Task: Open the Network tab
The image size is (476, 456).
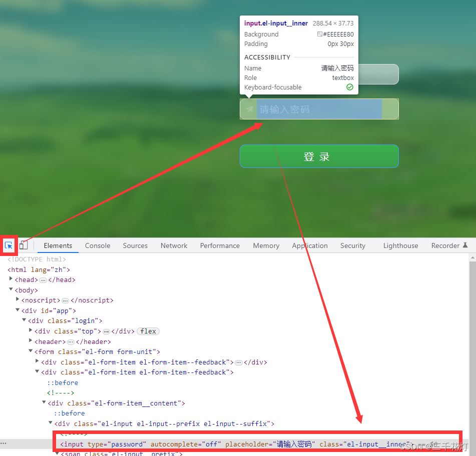Action: tap(174, 245)
